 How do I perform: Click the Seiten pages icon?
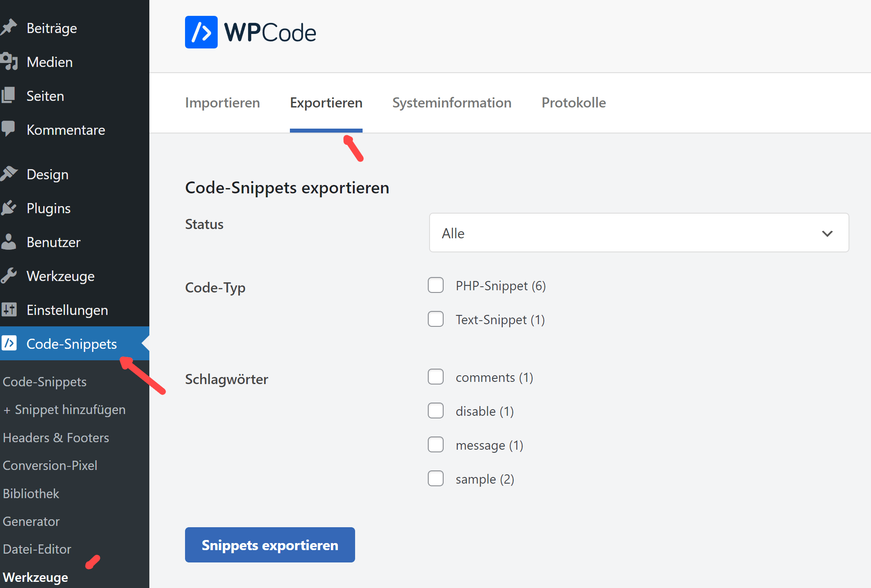point(9,96)
